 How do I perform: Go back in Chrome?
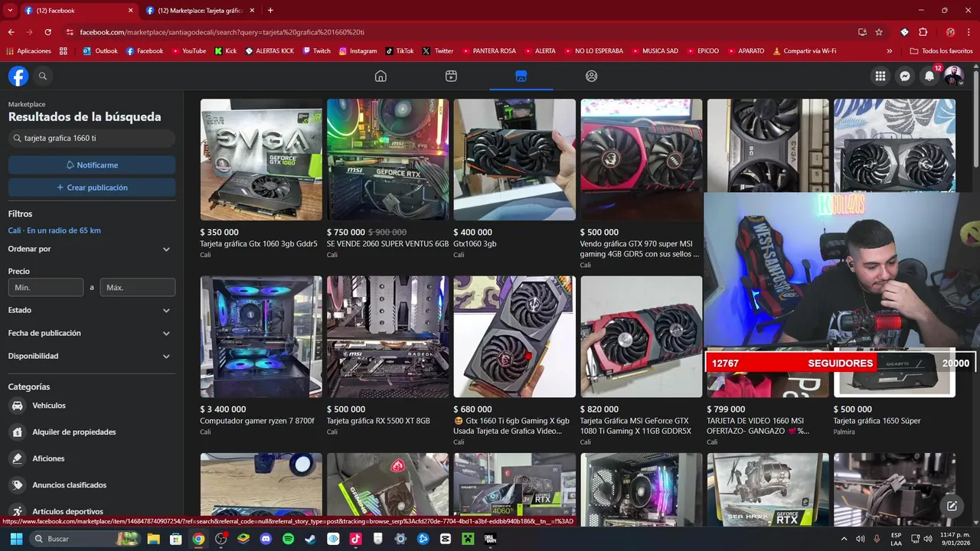(x=11, y=32)
